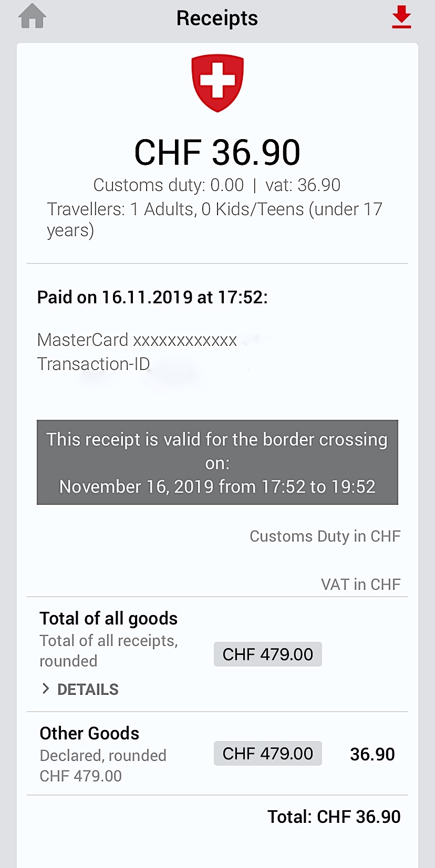Tap the VAT in CHF column label
435x868 pixels.
click(x=361, y=584)
